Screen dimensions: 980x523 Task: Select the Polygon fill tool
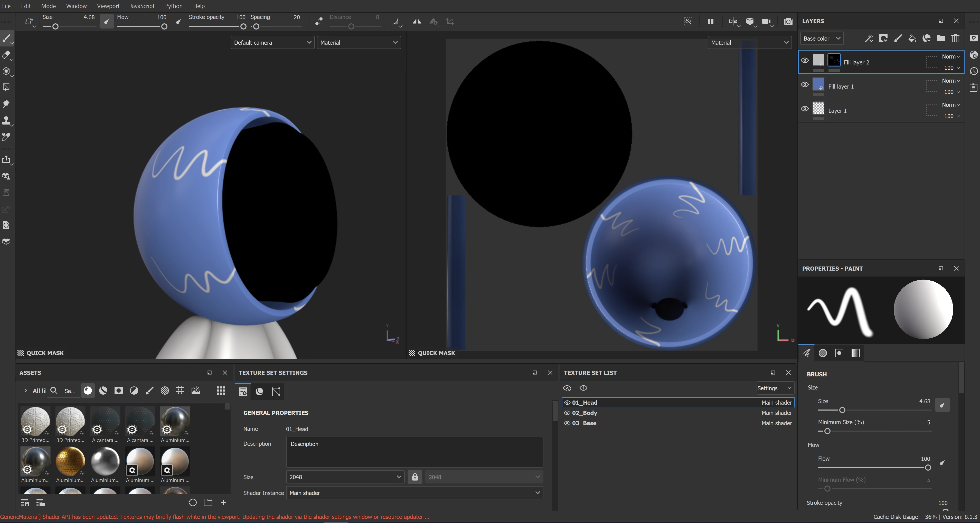click(x=6, y=88)
